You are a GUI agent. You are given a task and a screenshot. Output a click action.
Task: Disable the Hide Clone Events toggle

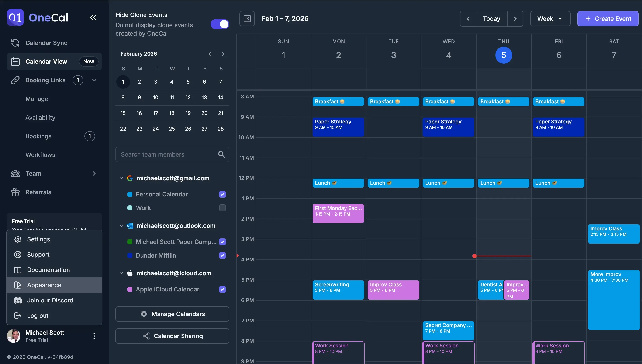tap(220, 24)
